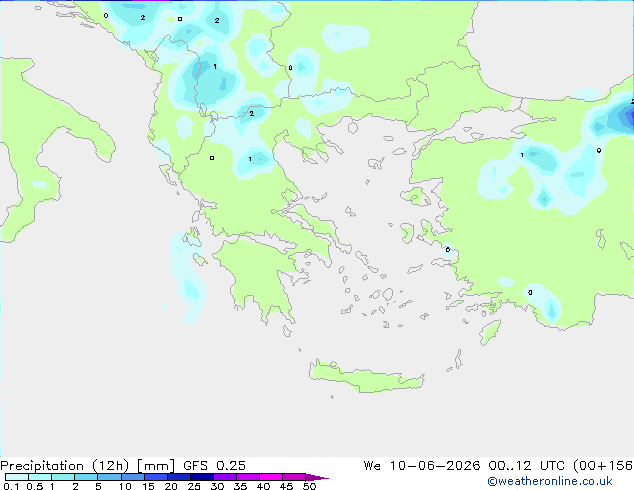Pick the 20–25 mm legend swatch
Image resolution: width=634 pixels, height=490 pixels.
point(179,477)
